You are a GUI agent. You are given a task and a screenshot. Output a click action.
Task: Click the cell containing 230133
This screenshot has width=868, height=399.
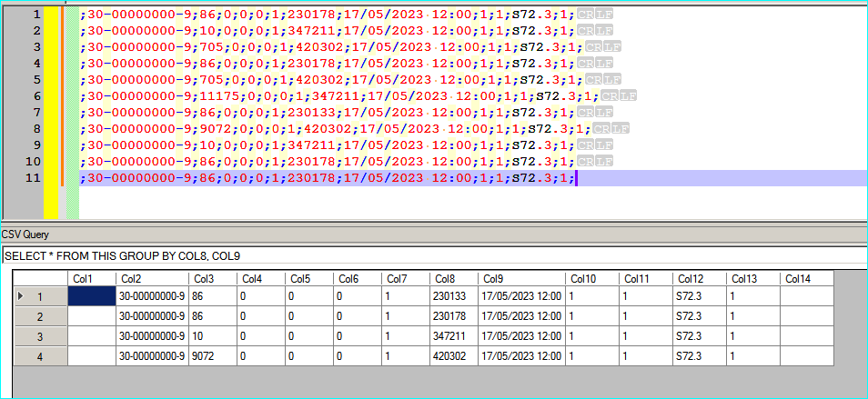(454, 296)
